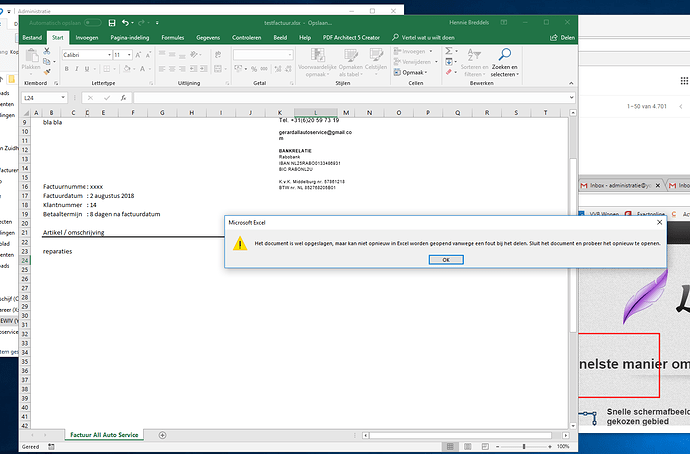This screenshot has width=690, height=454.
Task: Click the increase font size icon
Action: 138,55
